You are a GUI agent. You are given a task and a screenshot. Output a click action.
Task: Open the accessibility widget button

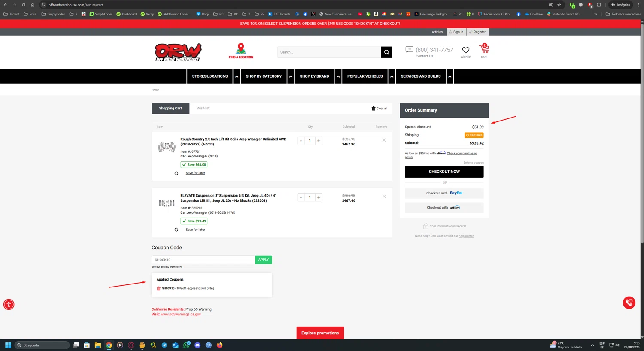(9, 305)
